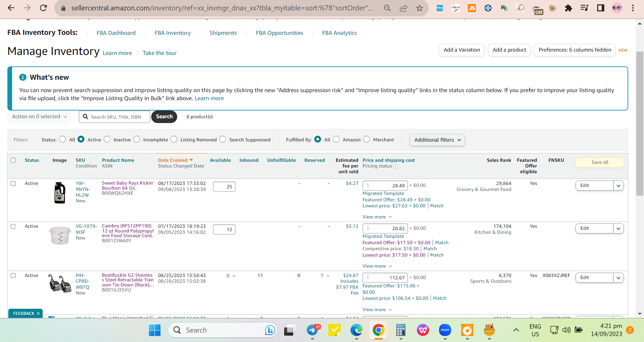Click the Search SKU, Title, ISBN field
This screenshot has width=644, height=342.
coord(114,117)
